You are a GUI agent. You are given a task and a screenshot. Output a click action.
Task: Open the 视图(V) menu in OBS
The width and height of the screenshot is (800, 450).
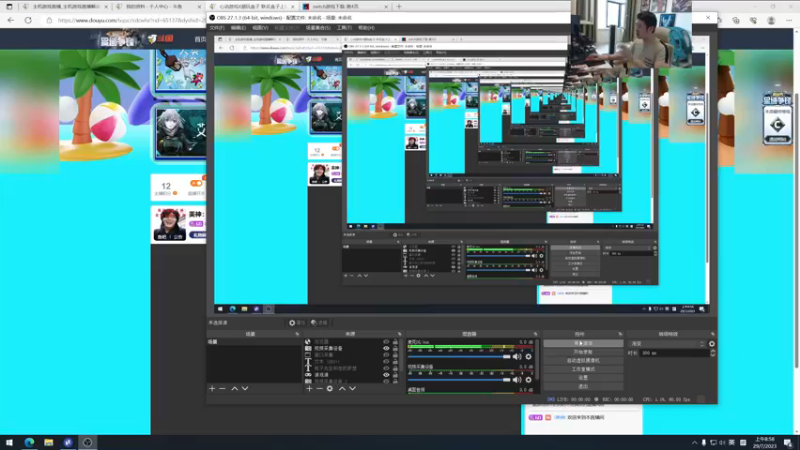[260, 28]
